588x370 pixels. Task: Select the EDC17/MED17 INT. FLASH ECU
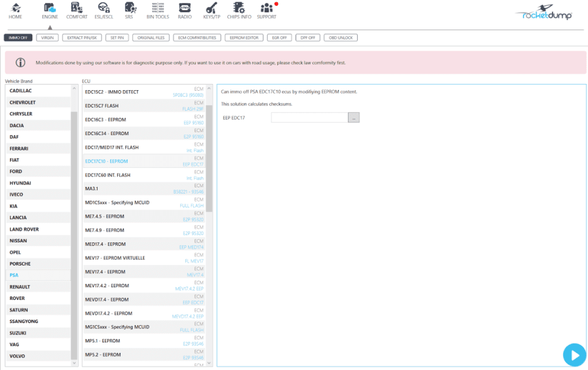(144, 148)
